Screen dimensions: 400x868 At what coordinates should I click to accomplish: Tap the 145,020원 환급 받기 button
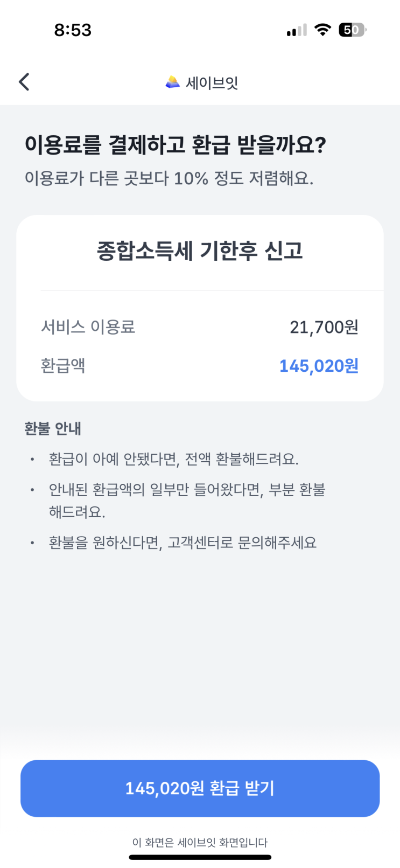(200, 788)
